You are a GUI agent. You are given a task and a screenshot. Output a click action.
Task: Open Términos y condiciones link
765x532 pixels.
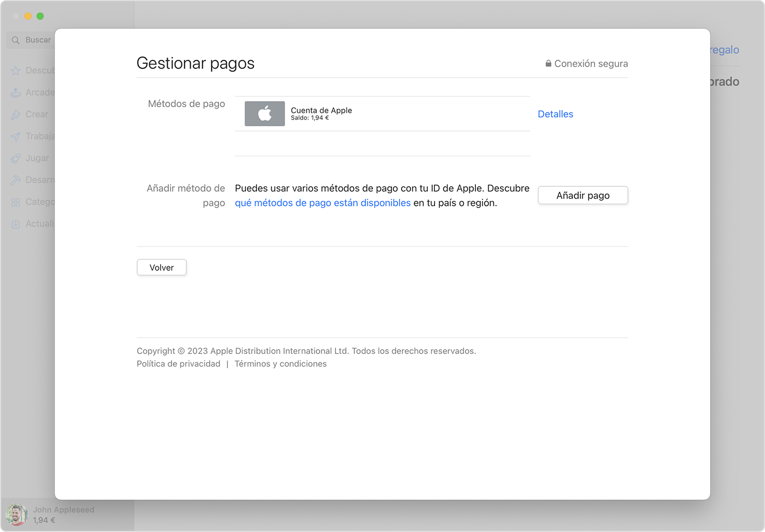pyautogui.click(x=280, y=364)
